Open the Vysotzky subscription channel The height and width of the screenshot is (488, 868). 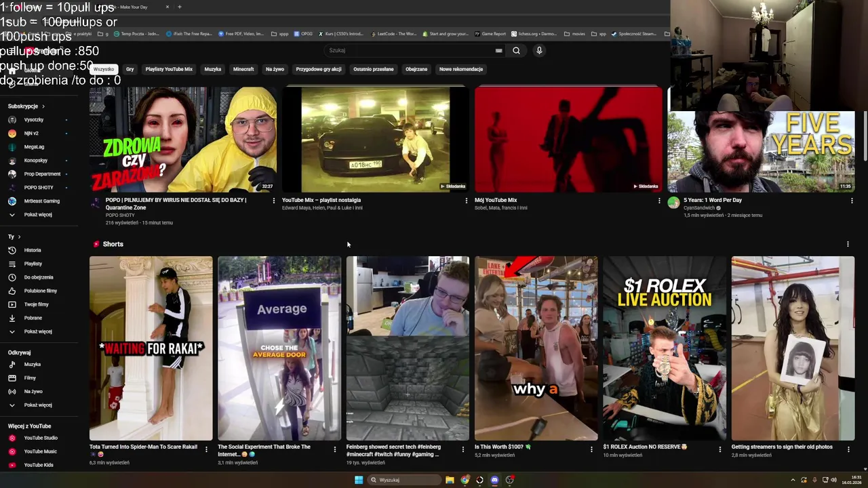tap(34, 120)
